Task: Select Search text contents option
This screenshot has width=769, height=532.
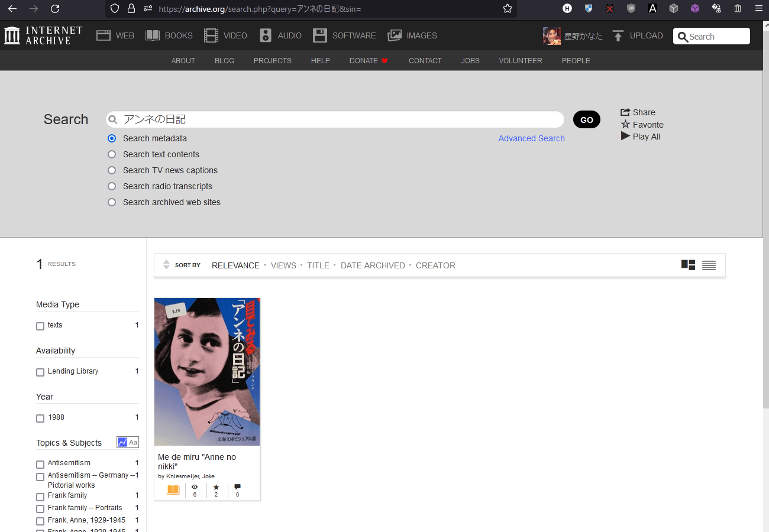Action: (x=112, y=154)
